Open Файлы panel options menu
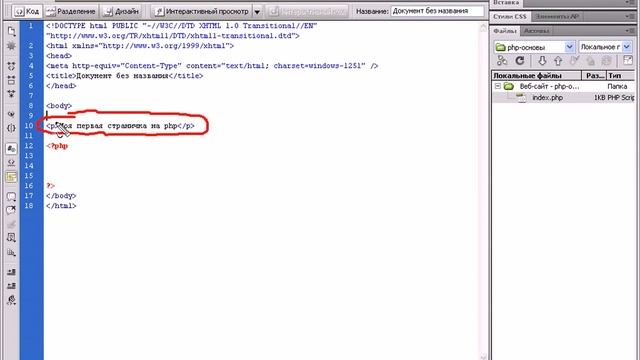Viewport: 640px width, 360px height. click(x=629, y=31)
